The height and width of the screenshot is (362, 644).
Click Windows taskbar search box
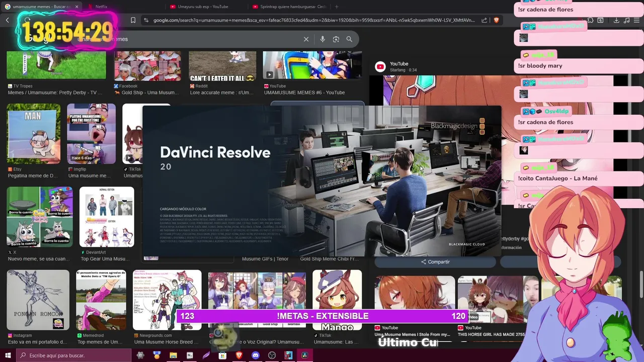[73, 355]
